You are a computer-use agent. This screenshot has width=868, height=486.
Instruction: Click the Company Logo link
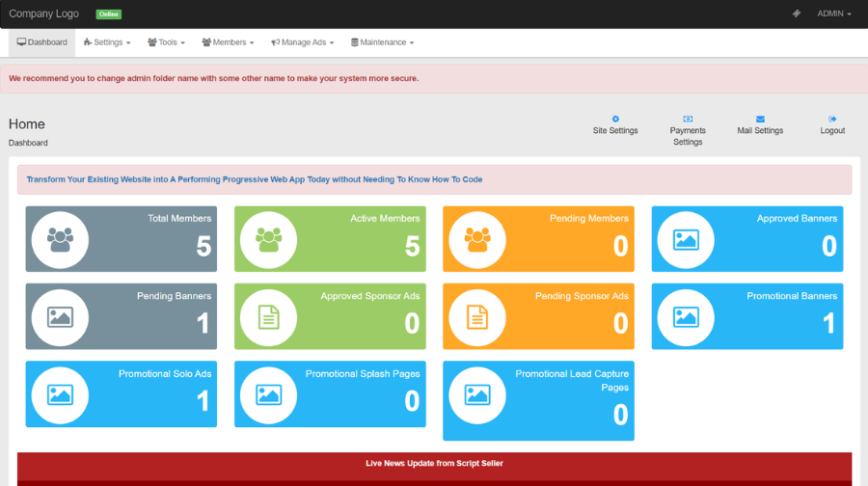[x=43, y=13]
